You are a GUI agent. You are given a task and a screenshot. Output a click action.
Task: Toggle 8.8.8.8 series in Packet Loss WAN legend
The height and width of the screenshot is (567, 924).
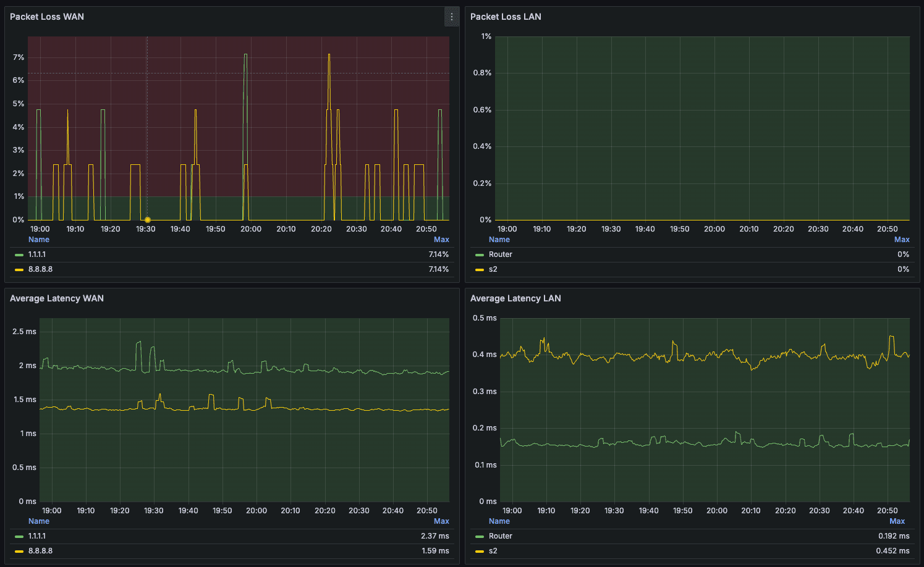40,269
